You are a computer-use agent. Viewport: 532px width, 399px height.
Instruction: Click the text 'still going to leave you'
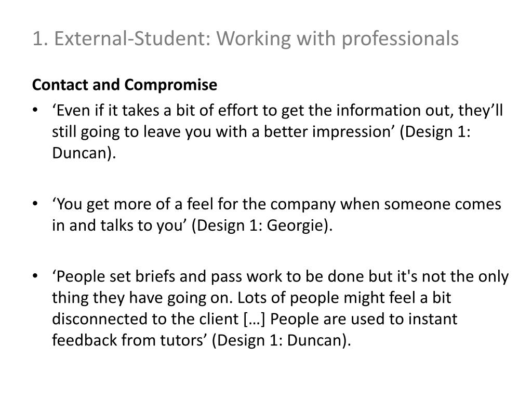117,132
